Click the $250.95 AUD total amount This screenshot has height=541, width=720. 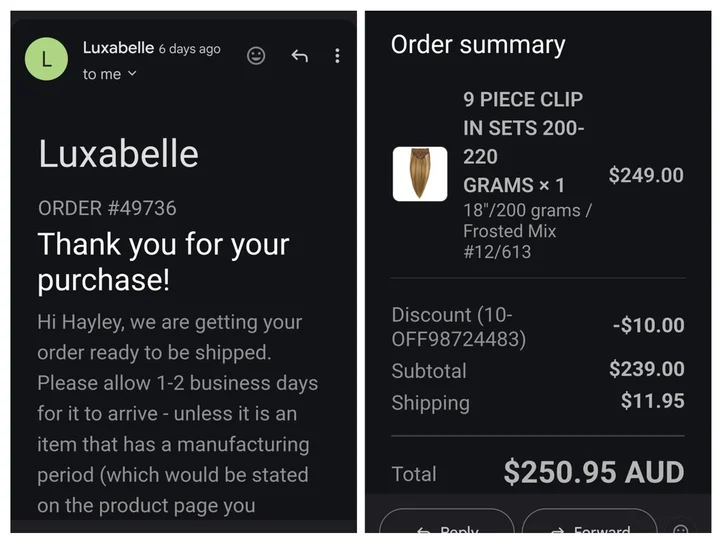click(x=594, y=472)
